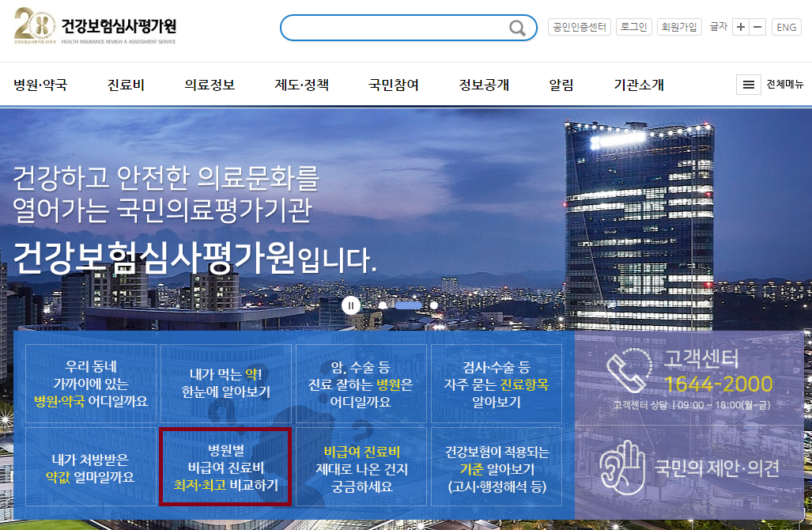Viewport: 812px width, 530px height.
Task: Open tile 우리 동네 가까이에 있는 병원·약국
Action: coord(91,384)
